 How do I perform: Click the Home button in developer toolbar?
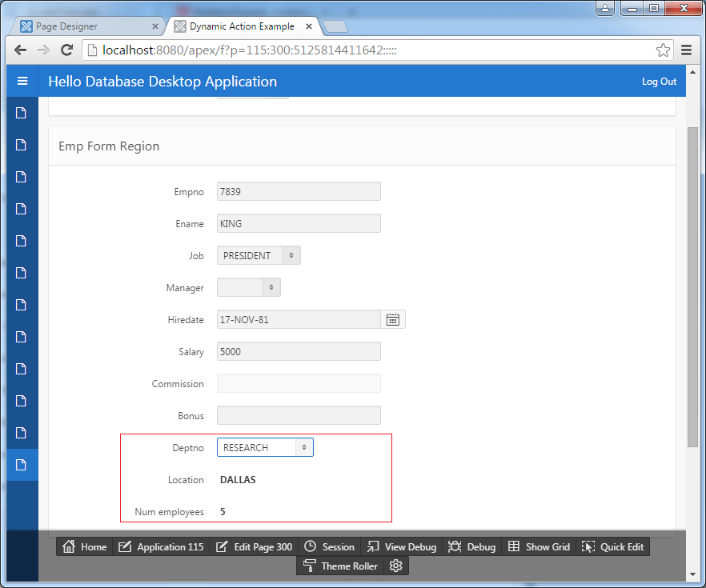point(85,546)
